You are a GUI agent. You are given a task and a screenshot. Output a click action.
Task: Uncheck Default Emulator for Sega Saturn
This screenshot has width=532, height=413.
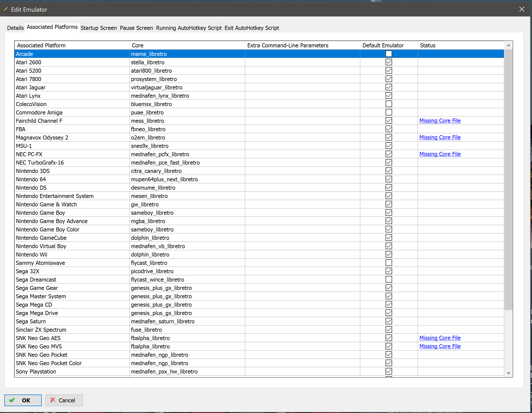pyautogui.click(x=389, y=321)
